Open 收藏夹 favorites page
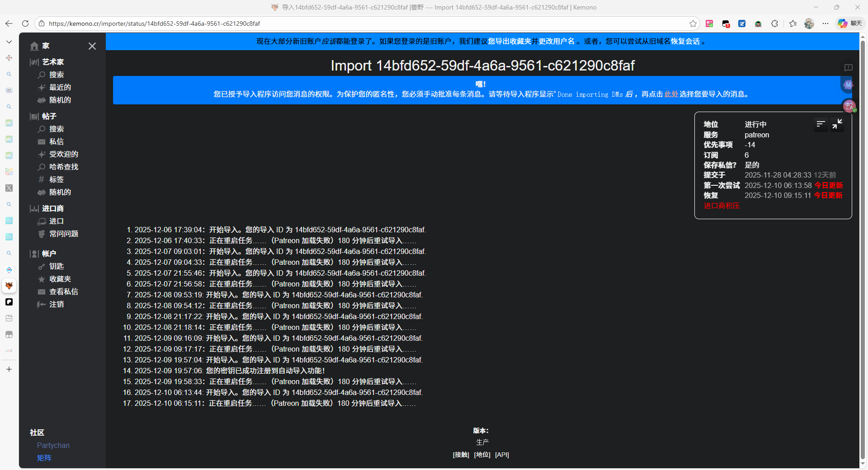 (x=60, y=279)
